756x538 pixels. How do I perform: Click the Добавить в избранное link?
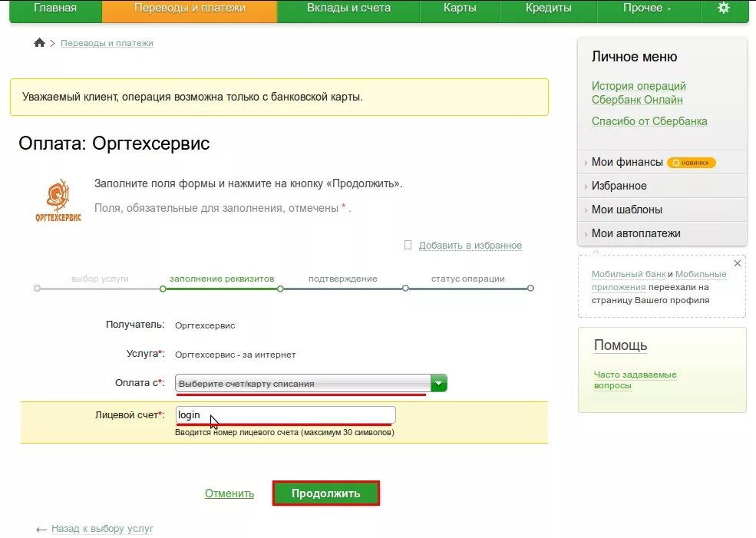tap(470, 246)
